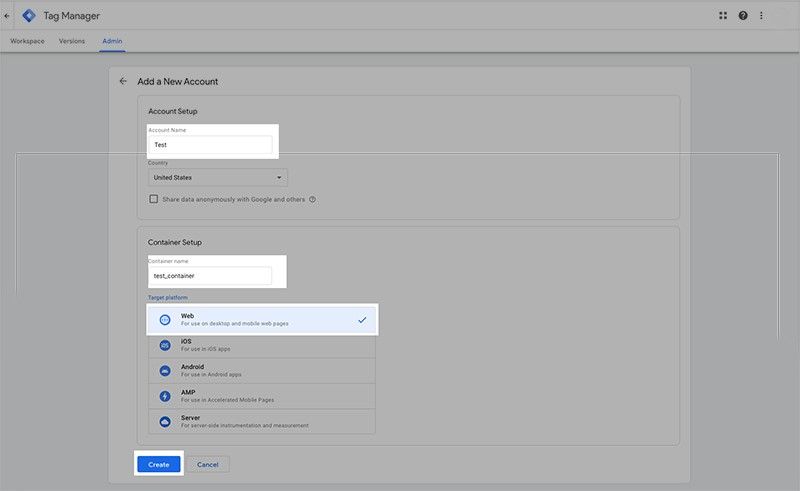Click info icon next to Share data anonymously

312,200
